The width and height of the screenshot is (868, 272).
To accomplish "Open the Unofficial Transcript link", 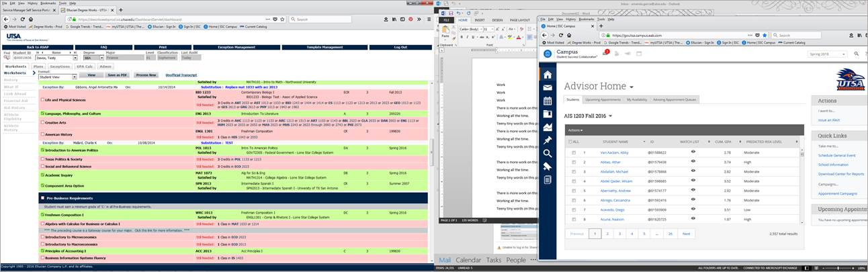I will (181, 75).
